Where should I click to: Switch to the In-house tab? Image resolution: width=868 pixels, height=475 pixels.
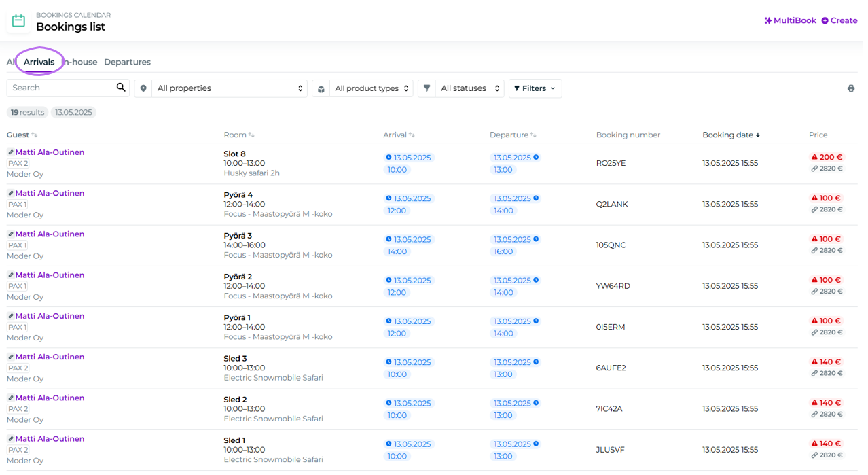(79, 62)
